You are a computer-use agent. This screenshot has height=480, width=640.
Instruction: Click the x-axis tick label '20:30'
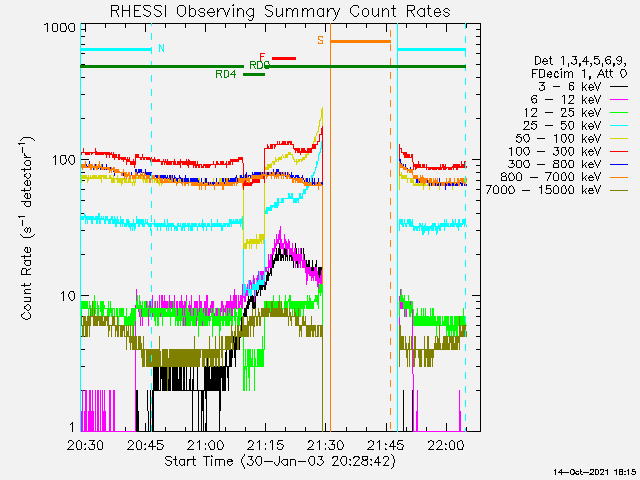(85, 445)
